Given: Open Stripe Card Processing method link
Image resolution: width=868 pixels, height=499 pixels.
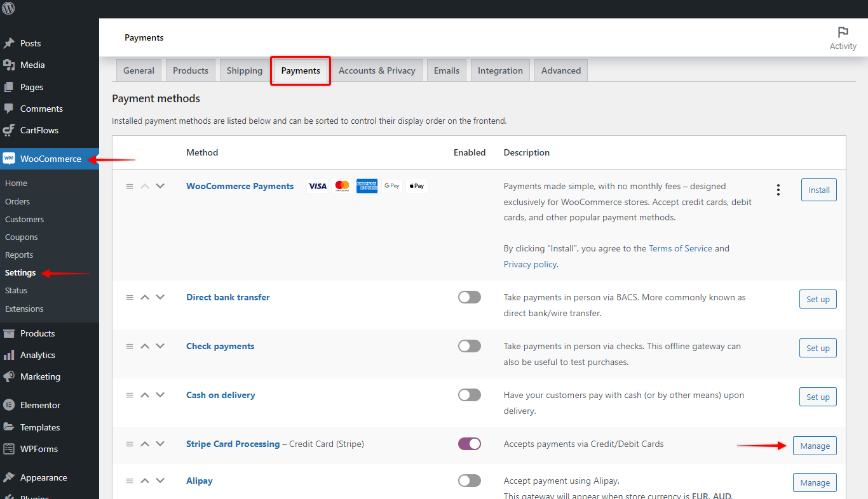Looking at the screenshot, I should coord(233,444).
